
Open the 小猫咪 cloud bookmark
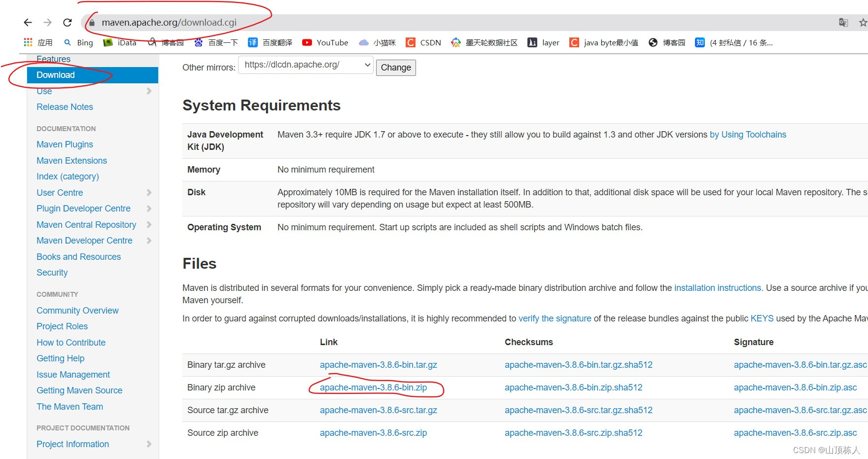pyautogui.click(x=378, y=42)
